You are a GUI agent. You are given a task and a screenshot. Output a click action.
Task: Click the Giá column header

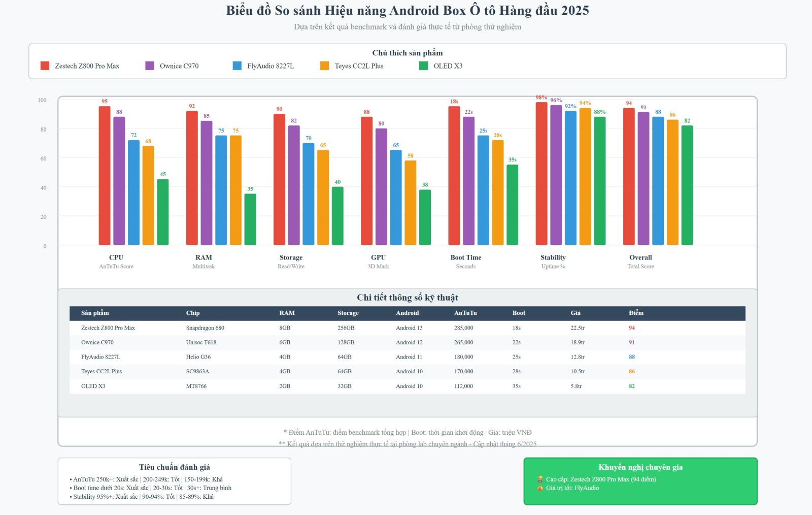pyautogui.click(x=576, y=313)
